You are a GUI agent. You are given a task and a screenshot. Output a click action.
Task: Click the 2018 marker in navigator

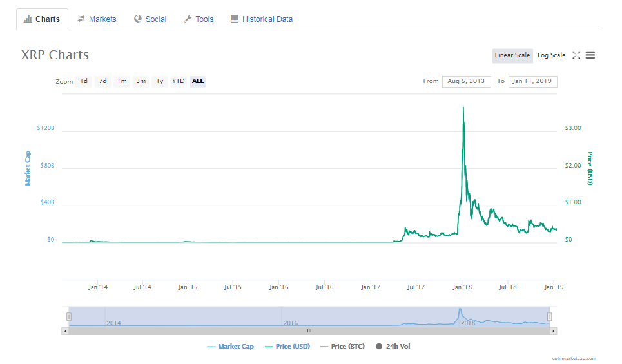(468, 323)
